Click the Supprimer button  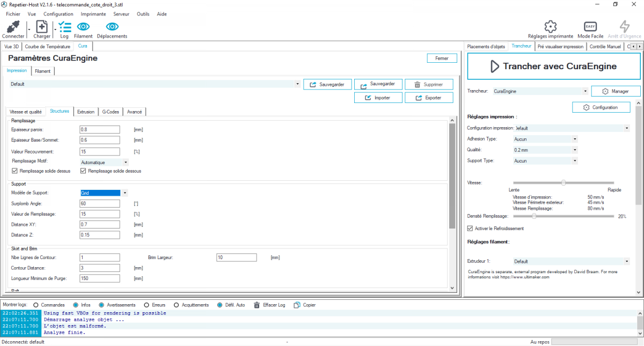coord(429,84)
